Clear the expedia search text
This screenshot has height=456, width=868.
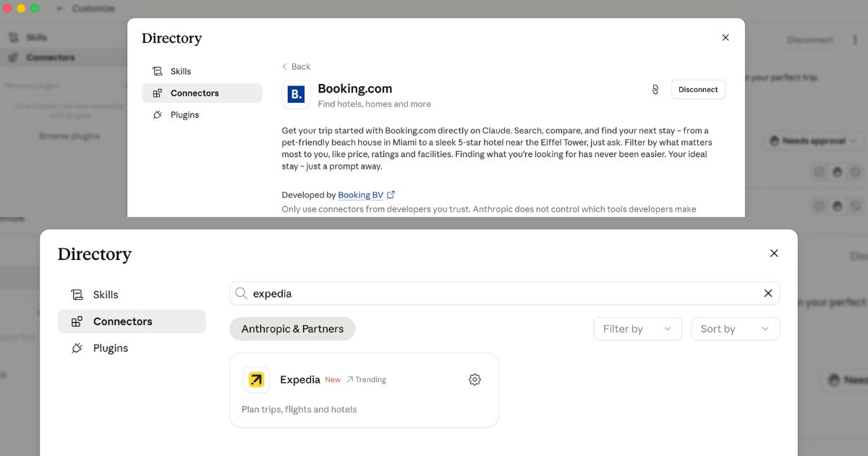[768, 293]
